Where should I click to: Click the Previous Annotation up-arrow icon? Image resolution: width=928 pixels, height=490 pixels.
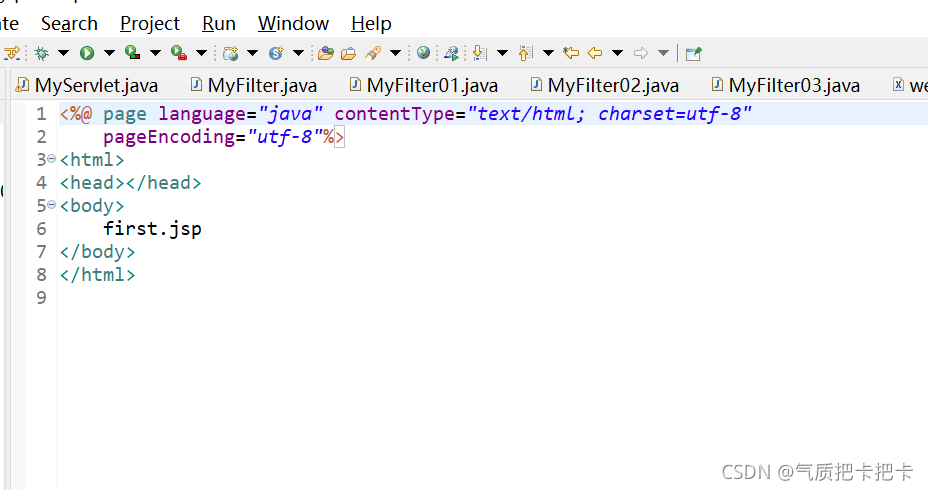point(526,53)
